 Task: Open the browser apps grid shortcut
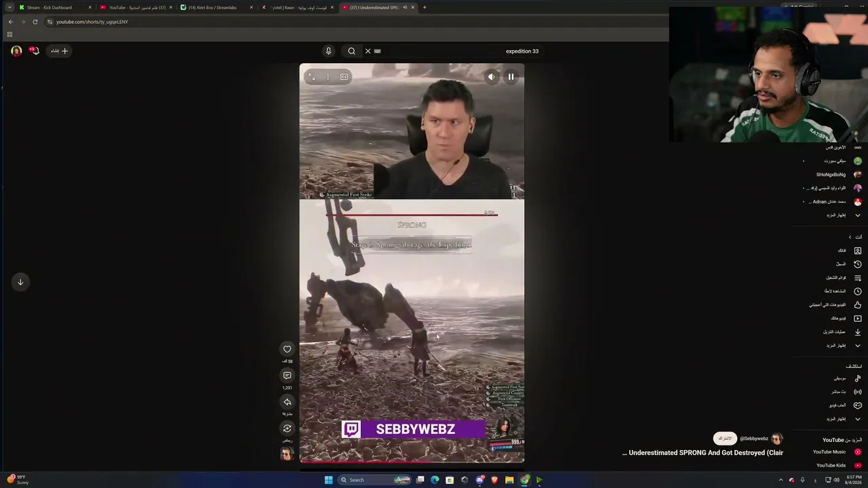click(9, 34)
